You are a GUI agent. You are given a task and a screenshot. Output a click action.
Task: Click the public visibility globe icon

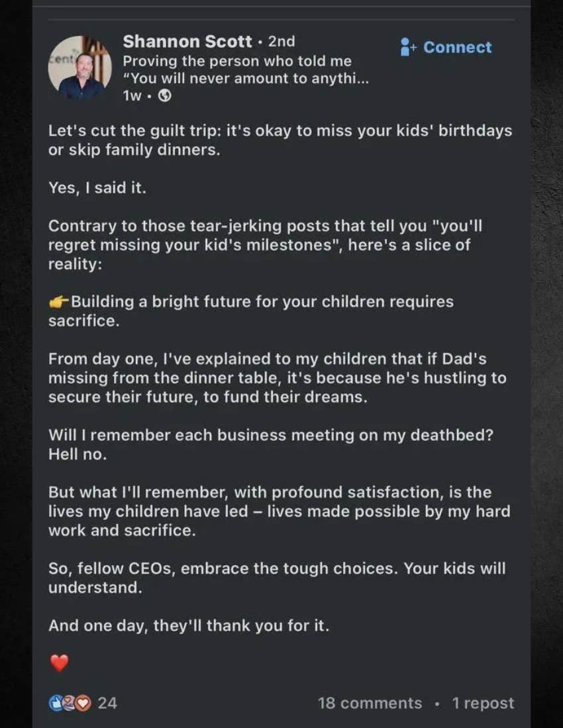point(165,97)
